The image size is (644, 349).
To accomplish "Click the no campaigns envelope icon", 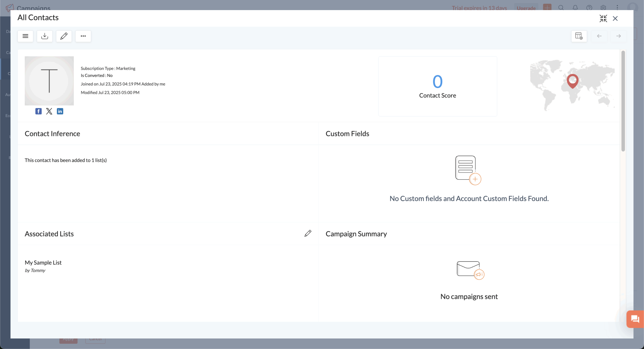I will [x=470, y=270].
